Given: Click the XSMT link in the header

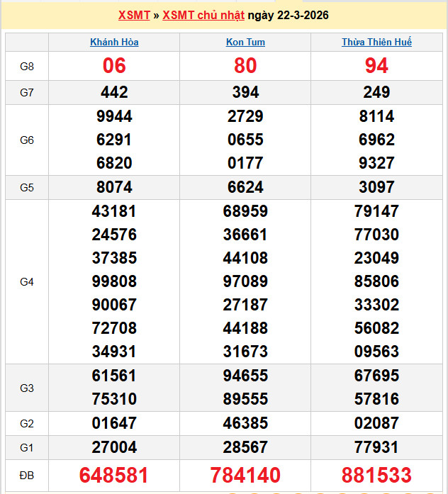Looking at the screenshot, I should tap(133, 16).
